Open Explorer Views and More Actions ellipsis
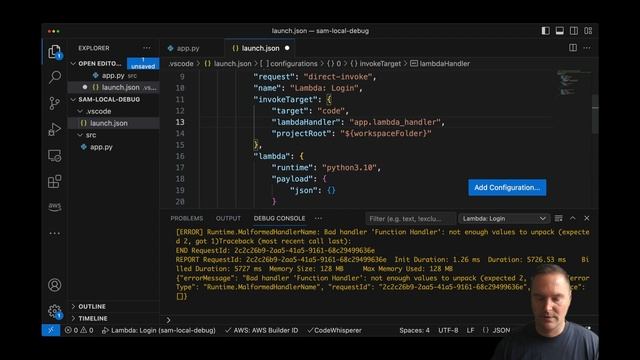This screenshot has width=640, height=360. (147, 48)
